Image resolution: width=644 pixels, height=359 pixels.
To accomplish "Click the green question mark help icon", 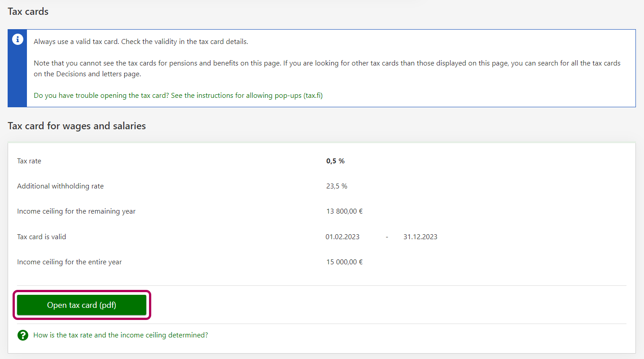I will [22, 335].
